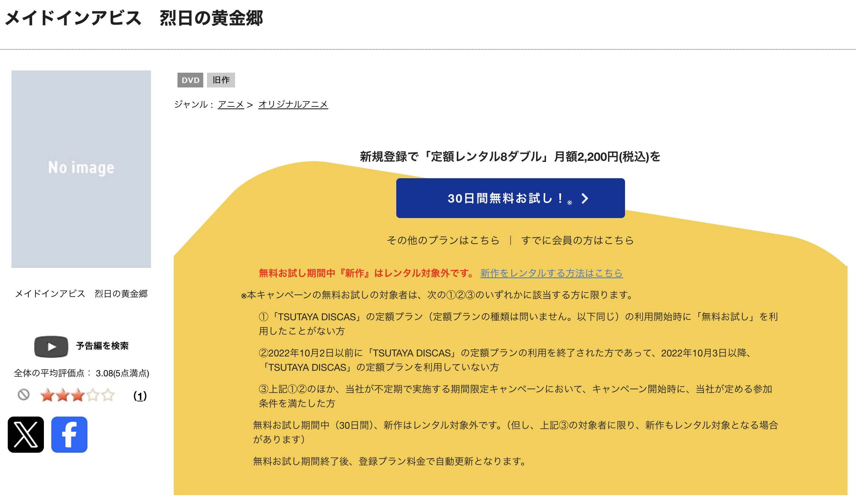The width and height of the screenshot is (856, 504).
Task: Click the page title メイドインアビス 烈日の黄金郷
Action: 134,18
